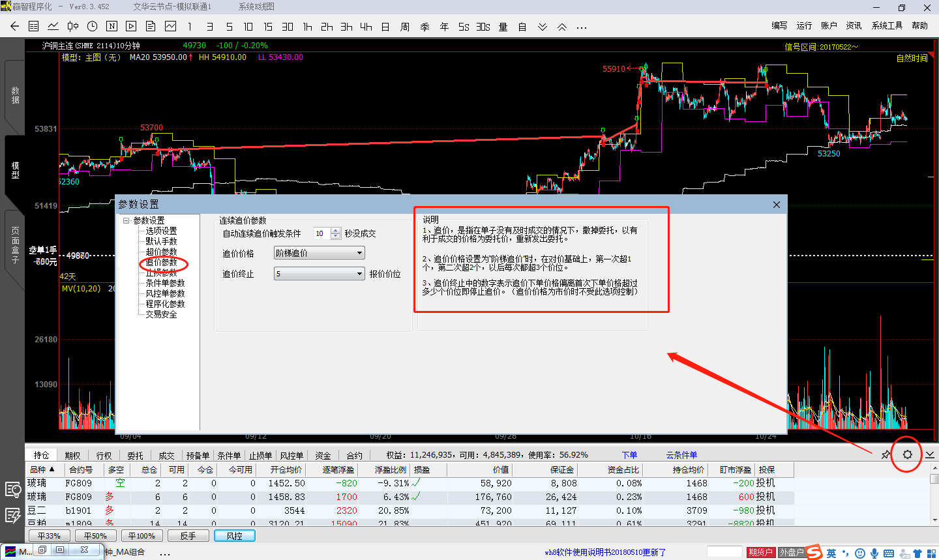Click the Sogou input method S icon
This screenshot has height=560, width=939.
pyautogui.click(x=814, y=553)
